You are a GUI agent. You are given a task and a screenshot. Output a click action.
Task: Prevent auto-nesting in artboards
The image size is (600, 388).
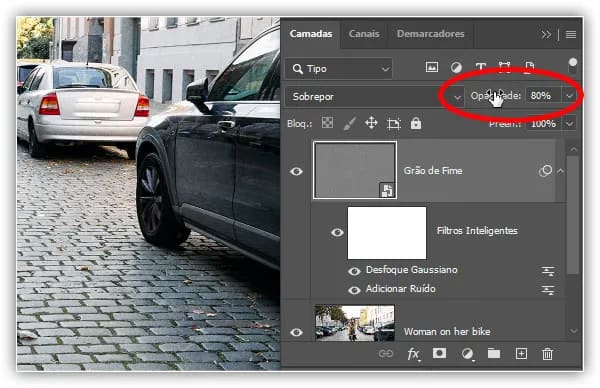pos(394,124)
